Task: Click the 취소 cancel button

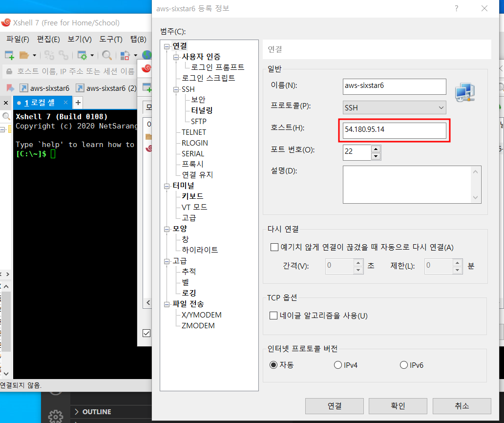Action: tap(462, 406)
